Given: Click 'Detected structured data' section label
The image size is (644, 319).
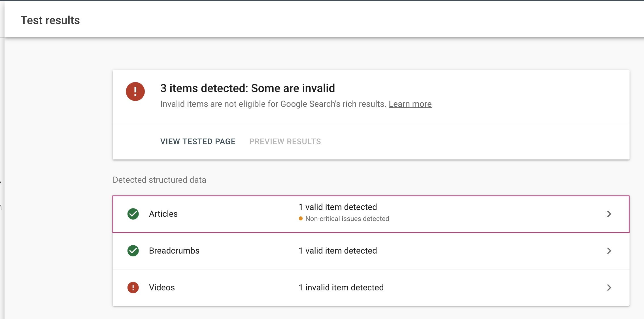Looking at the screenshot, I should [159, 180].
